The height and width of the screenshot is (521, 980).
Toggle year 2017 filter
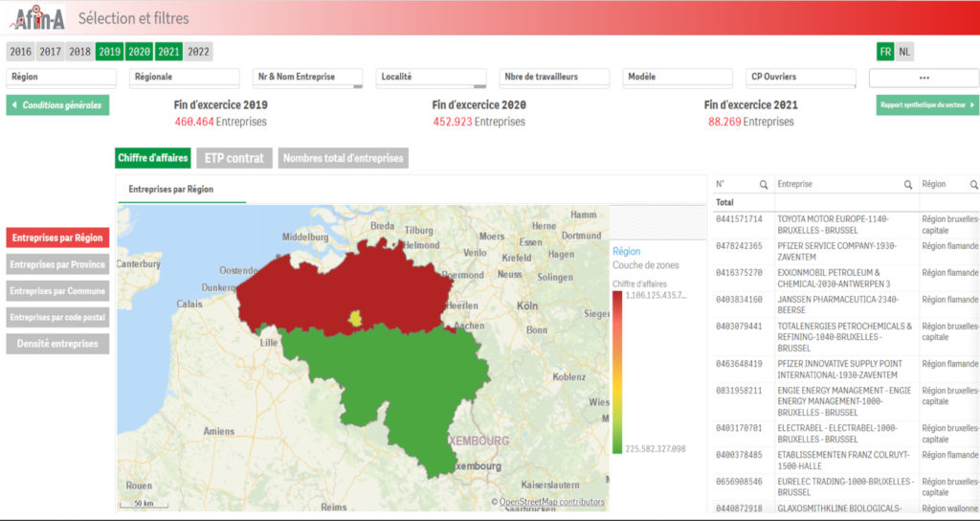tap(50, 52)
